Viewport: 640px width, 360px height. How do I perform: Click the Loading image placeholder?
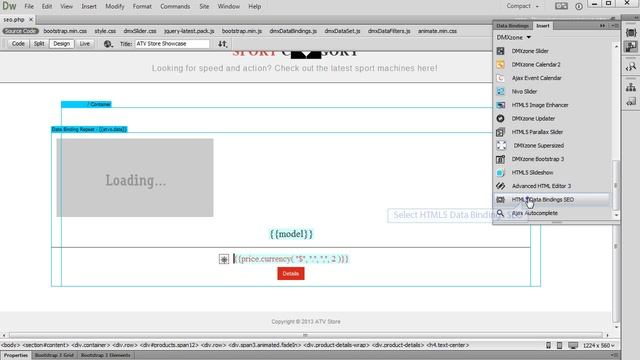point(135,178)
